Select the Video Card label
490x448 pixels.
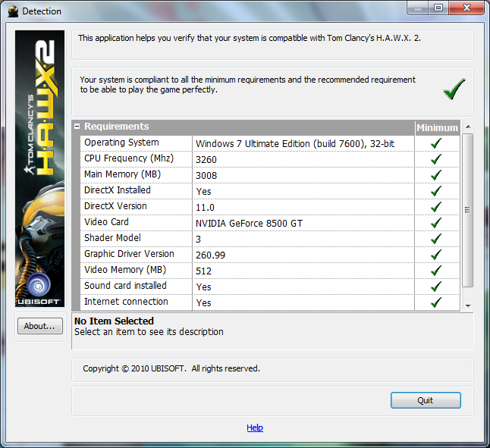pos(106,222)
